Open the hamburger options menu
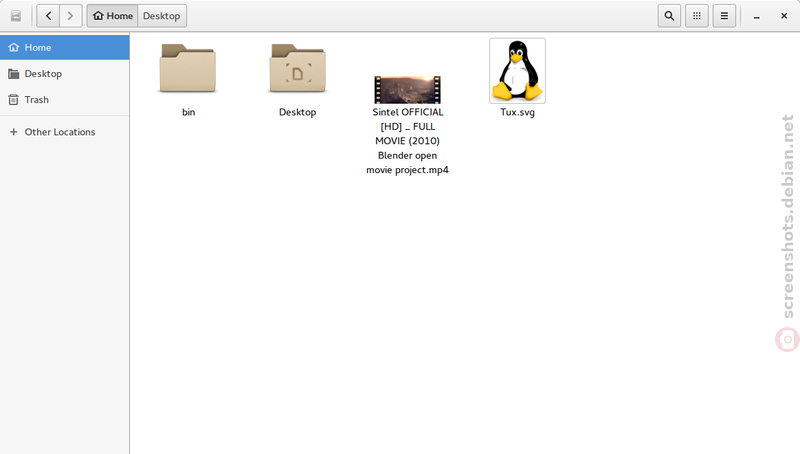 pos(724,16)
